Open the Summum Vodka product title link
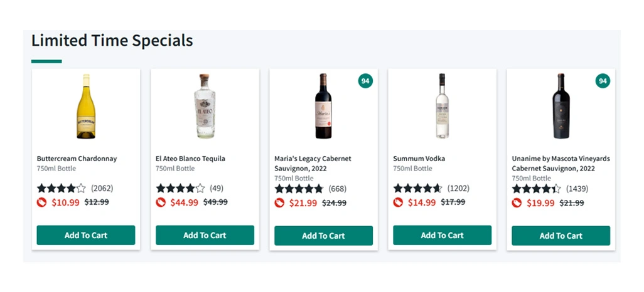Viewport: 644px width, 292px height. (x=419, y=159)
